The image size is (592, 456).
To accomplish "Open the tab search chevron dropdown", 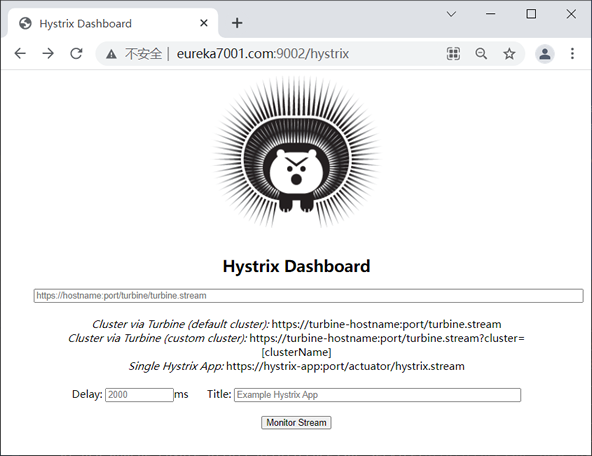I will coord(451,14).
